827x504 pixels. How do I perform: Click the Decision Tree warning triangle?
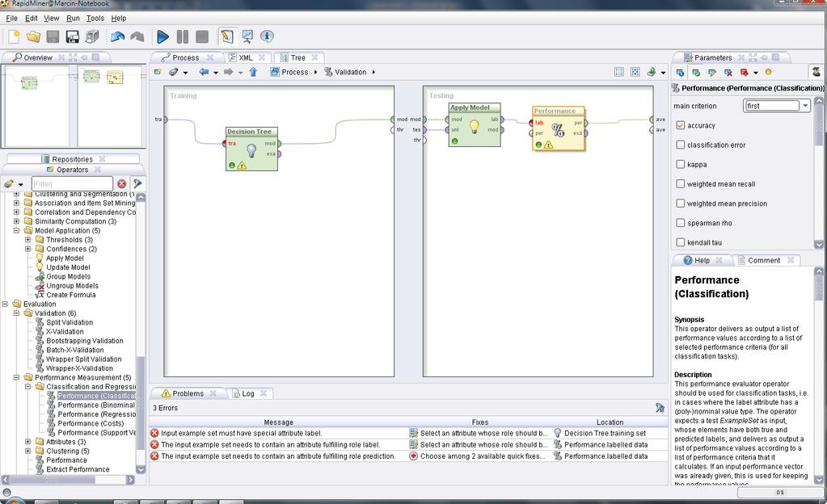point(242,165)
